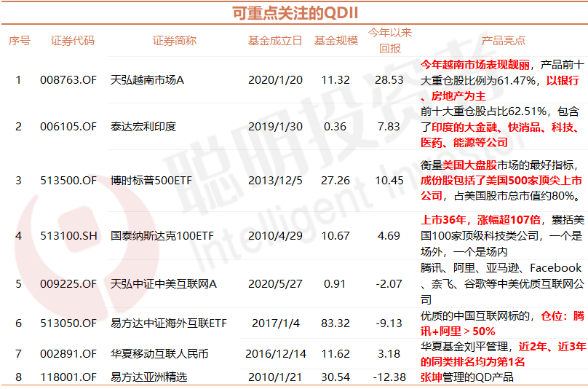This screenshot has width=588, height=389.
Task: Click return value -9.13
Action: [x=389, y=323]
